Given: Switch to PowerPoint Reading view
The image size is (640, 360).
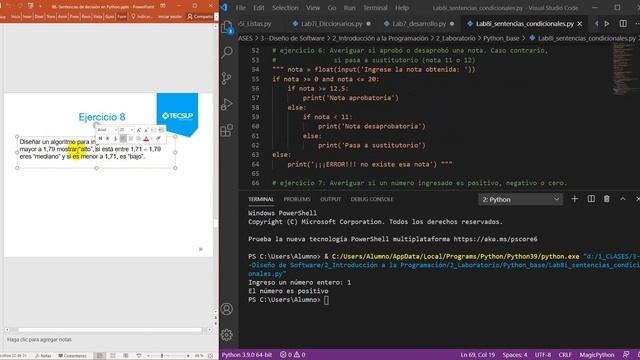Looking at the screenshot, I should (126, 356).
